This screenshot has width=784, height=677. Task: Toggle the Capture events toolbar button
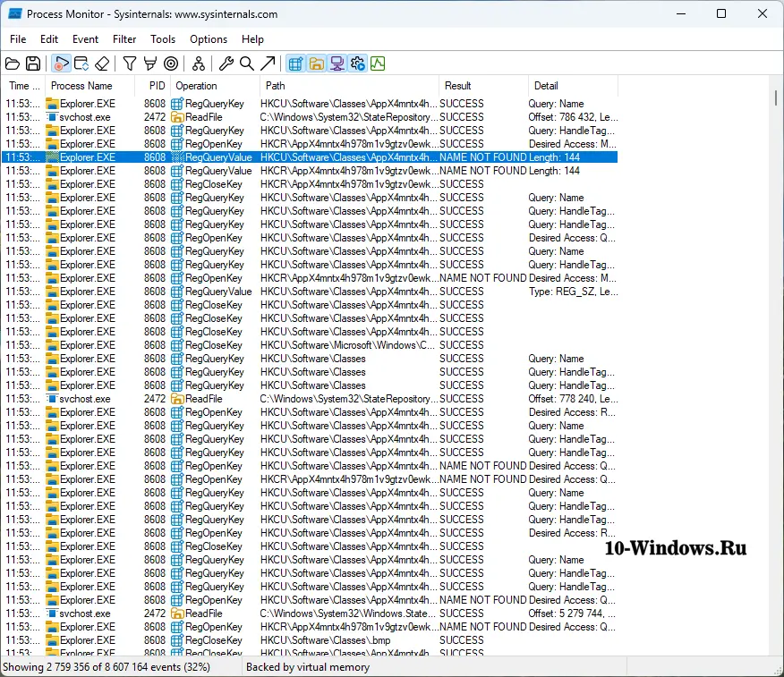pyautogui.click(x=61, y=64)
